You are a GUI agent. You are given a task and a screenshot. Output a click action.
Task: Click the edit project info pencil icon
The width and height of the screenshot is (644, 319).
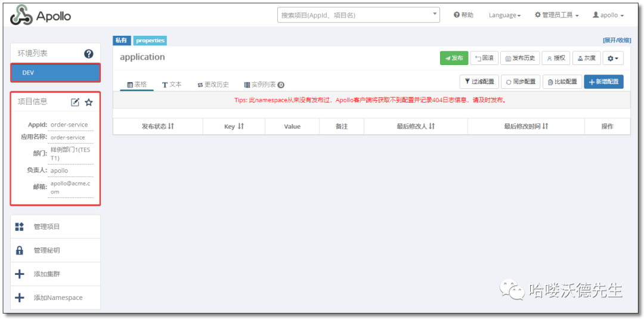[x=75, y=102]
